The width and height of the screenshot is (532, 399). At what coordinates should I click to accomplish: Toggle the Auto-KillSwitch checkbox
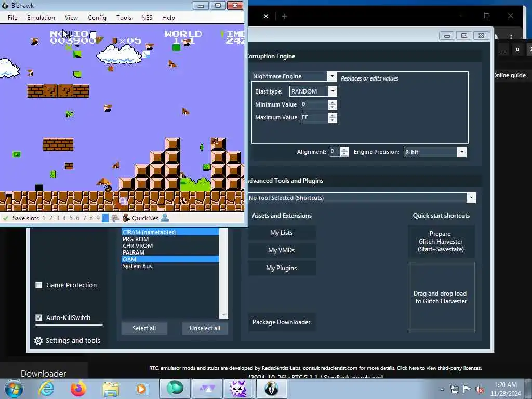click(x=38, y=317)
